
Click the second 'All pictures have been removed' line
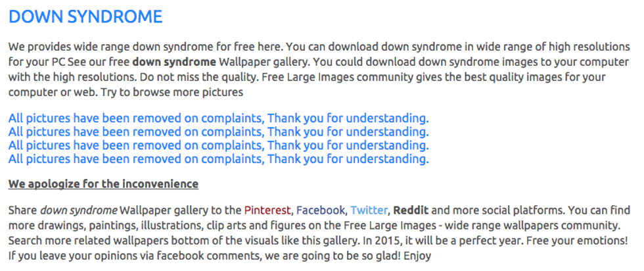click(x=218, y=132)
